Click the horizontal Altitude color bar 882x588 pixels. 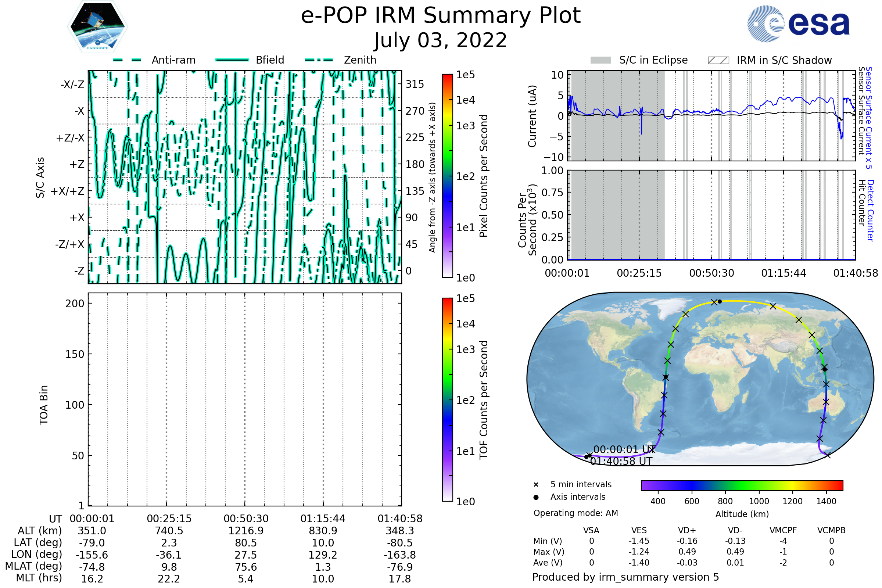[x=742, y=485]
